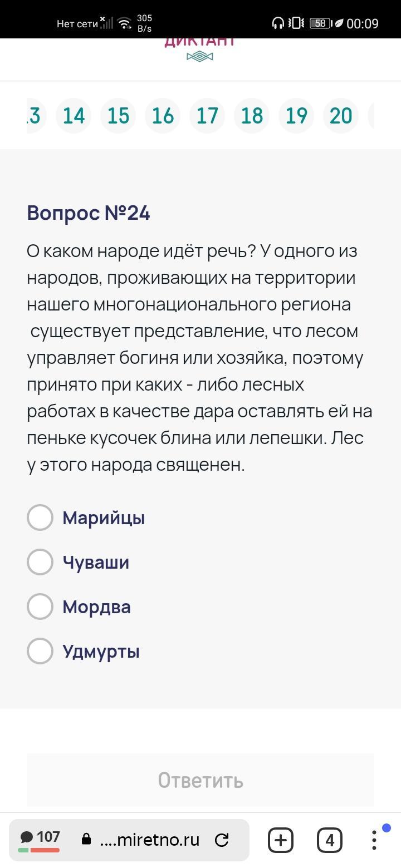
Task: Select Удмурты as the answer
Action: coord(40,651)
